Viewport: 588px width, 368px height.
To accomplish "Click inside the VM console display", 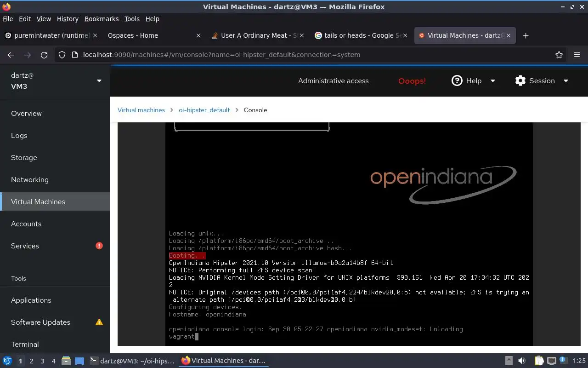I will tap(349, 234).
